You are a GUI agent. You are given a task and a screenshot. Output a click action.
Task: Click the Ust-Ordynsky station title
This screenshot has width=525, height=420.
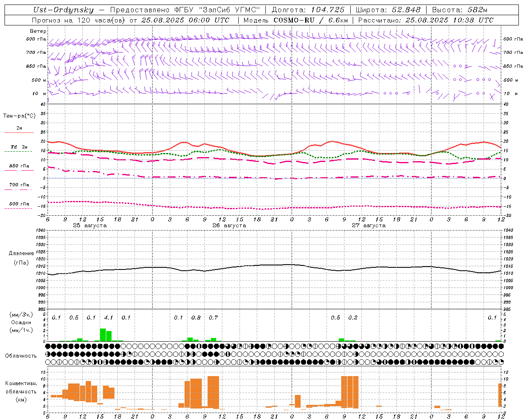(x=63, y=10)
